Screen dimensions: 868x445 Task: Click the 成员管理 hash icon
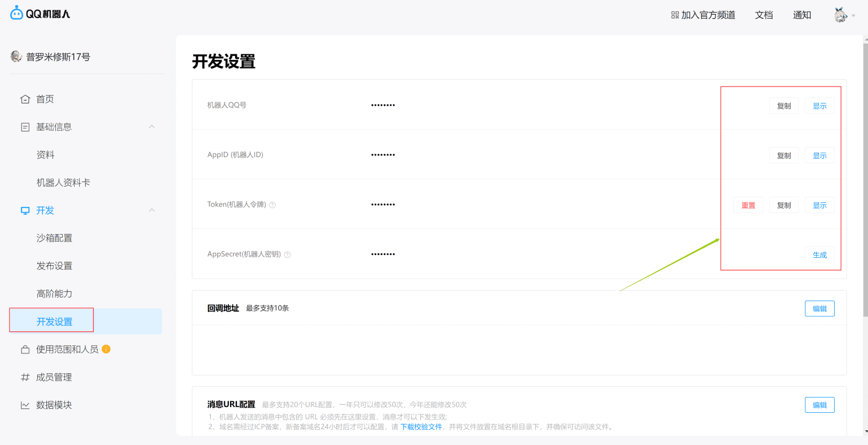point(25,377)
